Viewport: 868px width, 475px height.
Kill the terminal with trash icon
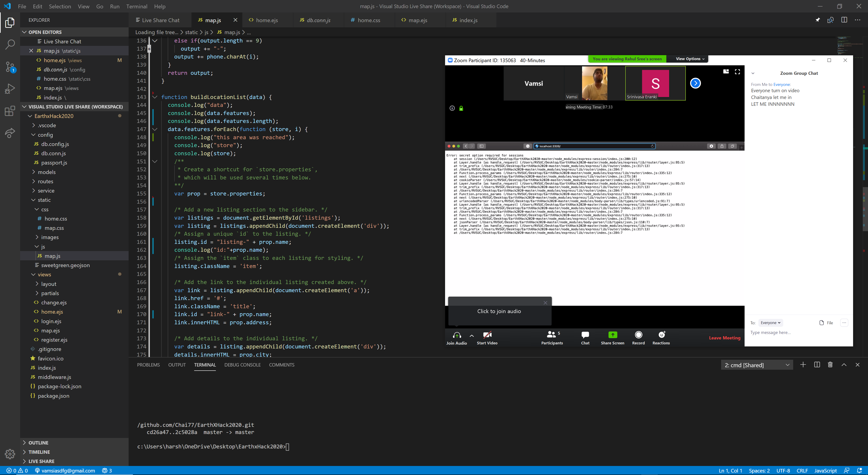point(830,365)
